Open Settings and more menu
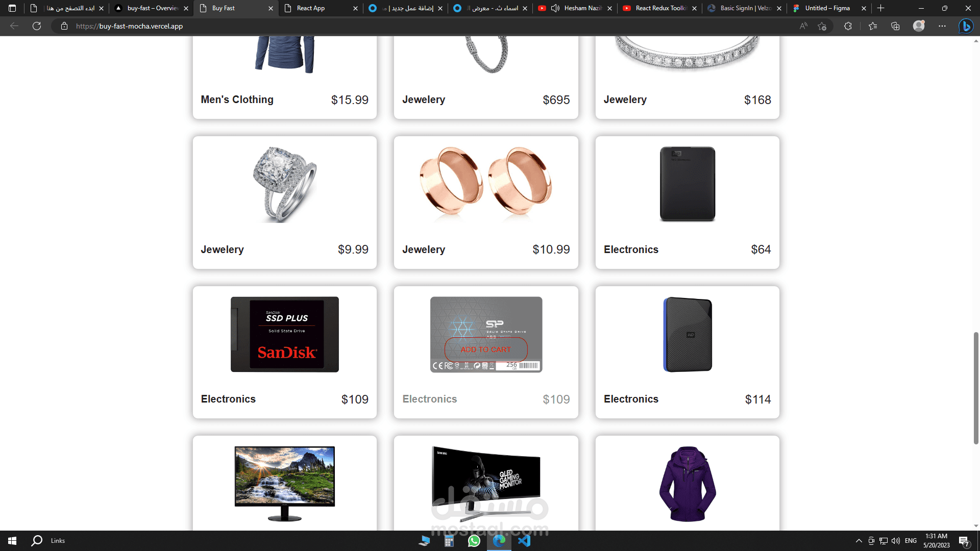Screen dimensions: 980x551 click(942, 26)
